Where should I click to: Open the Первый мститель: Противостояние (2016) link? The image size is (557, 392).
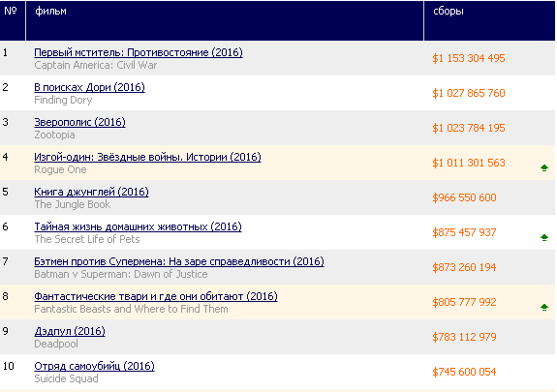(139, 52)
